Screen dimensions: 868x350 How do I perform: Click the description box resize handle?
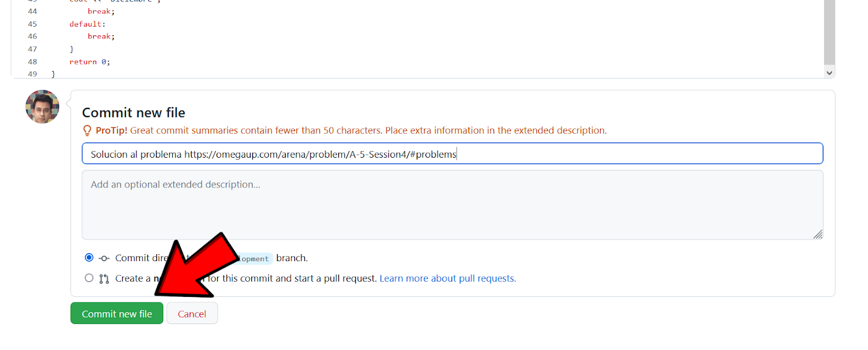[818, 234]
